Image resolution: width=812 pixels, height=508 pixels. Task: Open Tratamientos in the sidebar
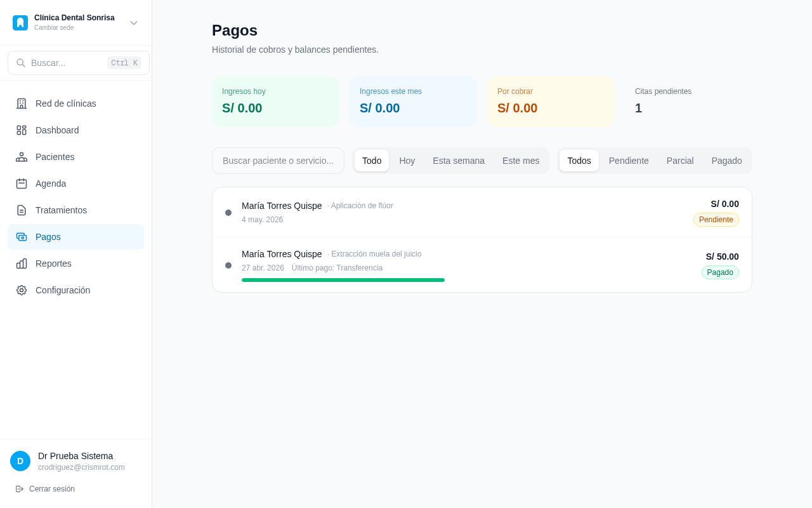[76, 210]
